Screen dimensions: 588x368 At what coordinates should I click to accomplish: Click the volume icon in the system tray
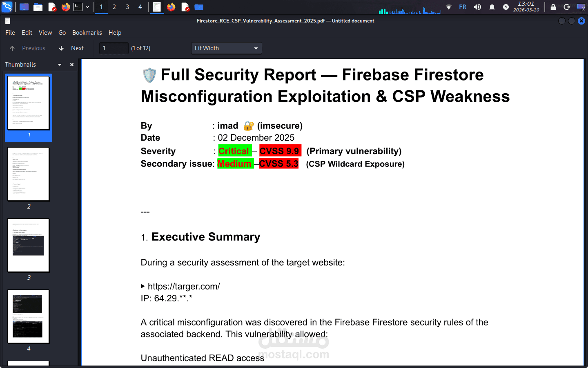pyautogui.click(x=477, y=7)
